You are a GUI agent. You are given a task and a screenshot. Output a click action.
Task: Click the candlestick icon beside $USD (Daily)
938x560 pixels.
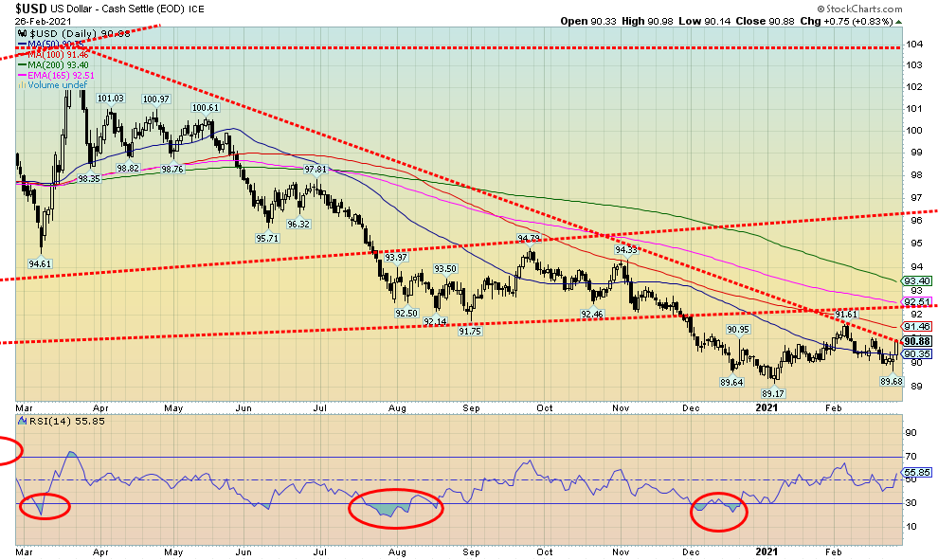(x=20, y=33)
